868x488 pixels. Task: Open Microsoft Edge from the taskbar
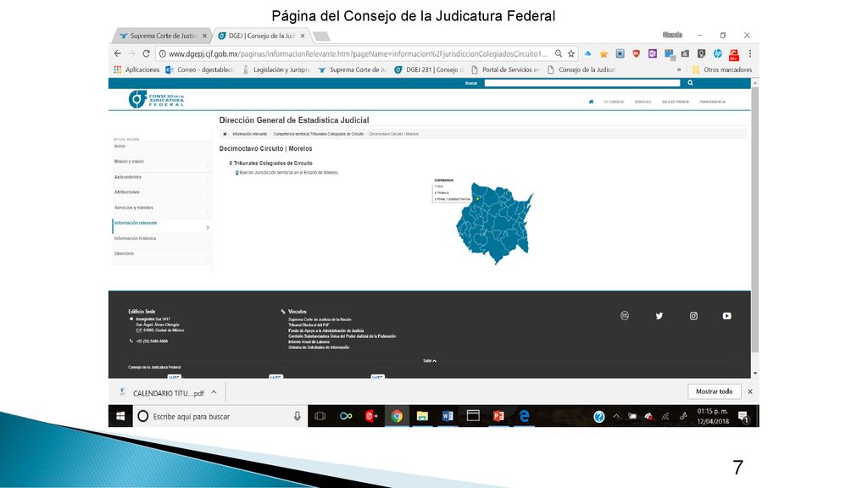pos(524,416)
